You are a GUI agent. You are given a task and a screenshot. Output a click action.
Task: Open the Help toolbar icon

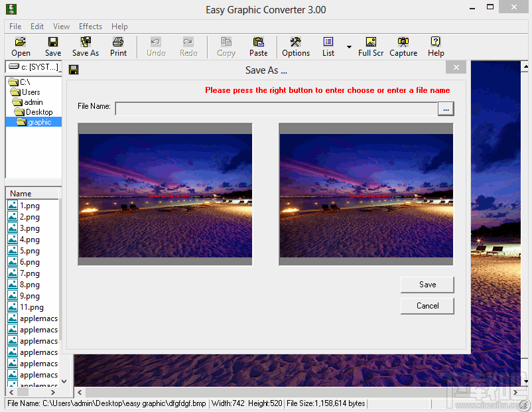[436, 46]
